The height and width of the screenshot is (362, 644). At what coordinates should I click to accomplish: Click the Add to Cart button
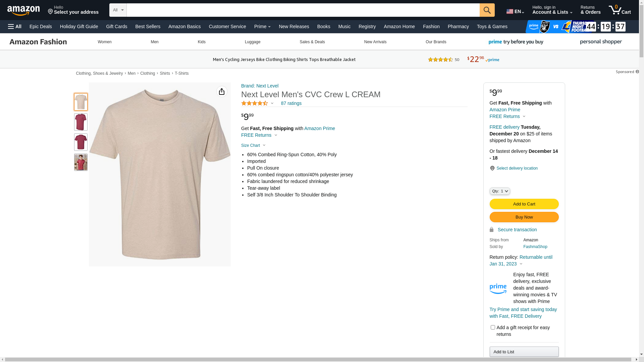pyautogui.click(x=524, y=204)
